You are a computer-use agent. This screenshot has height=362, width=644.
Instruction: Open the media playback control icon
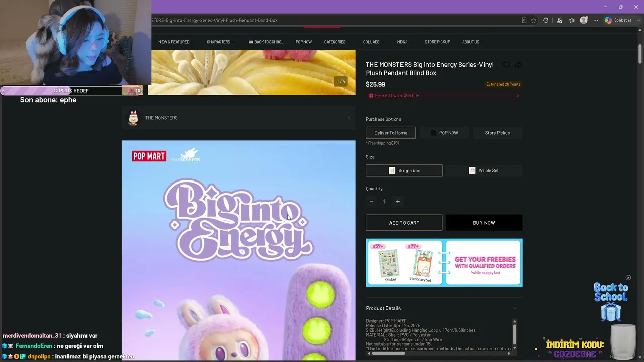coord(559,20)
